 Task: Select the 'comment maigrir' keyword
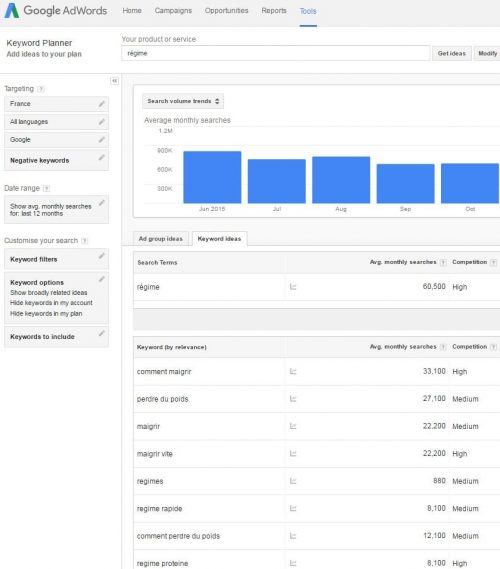[164, 372]
